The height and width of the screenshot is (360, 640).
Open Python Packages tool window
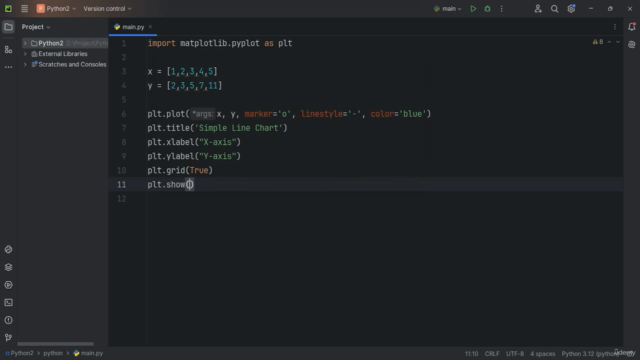click(8, 249)
